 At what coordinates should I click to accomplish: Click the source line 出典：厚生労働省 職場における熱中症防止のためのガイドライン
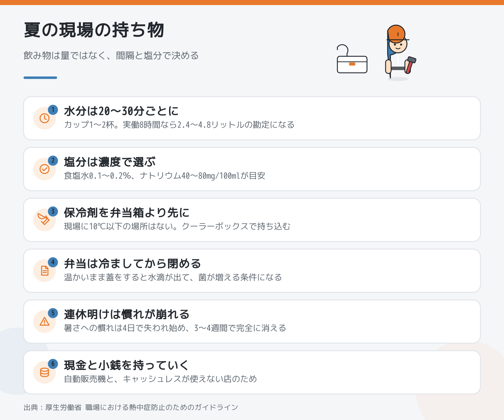click(x=131, y=407)
